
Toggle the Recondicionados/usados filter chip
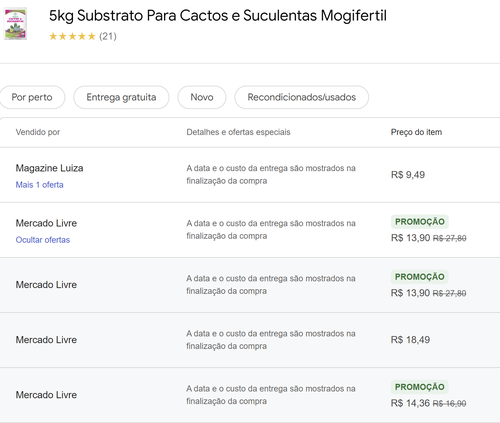coord(302,97)
